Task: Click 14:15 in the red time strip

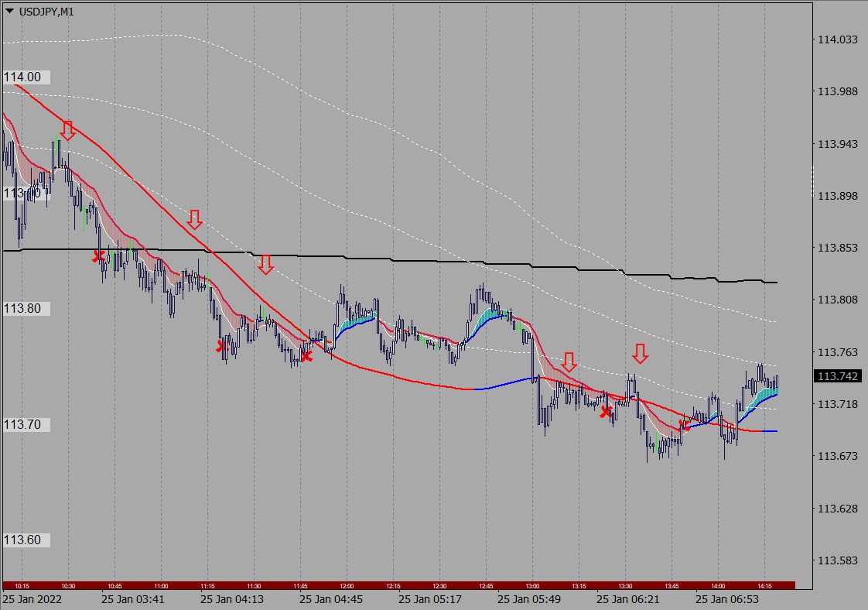Action: (764, 586)
